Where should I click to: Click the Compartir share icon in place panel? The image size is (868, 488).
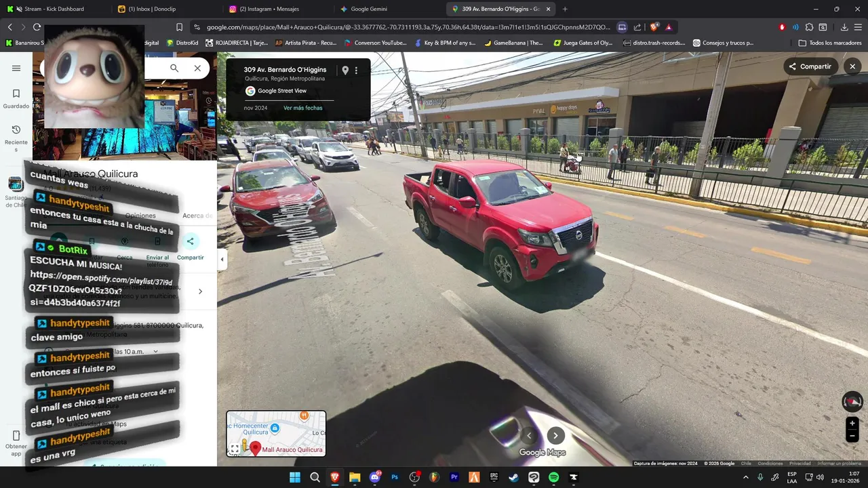point(190,241)
